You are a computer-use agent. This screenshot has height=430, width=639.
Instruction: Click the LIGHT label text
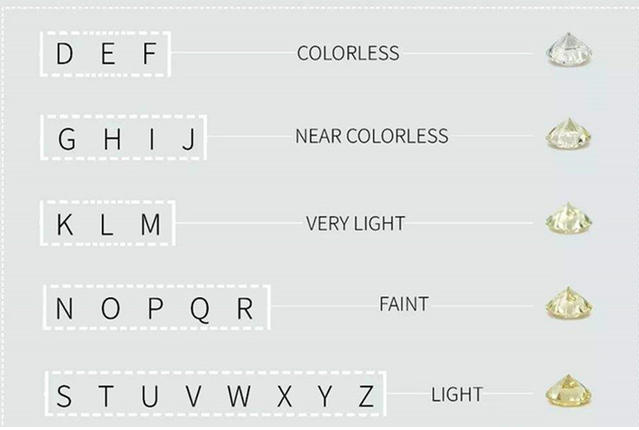click(456, 394)
